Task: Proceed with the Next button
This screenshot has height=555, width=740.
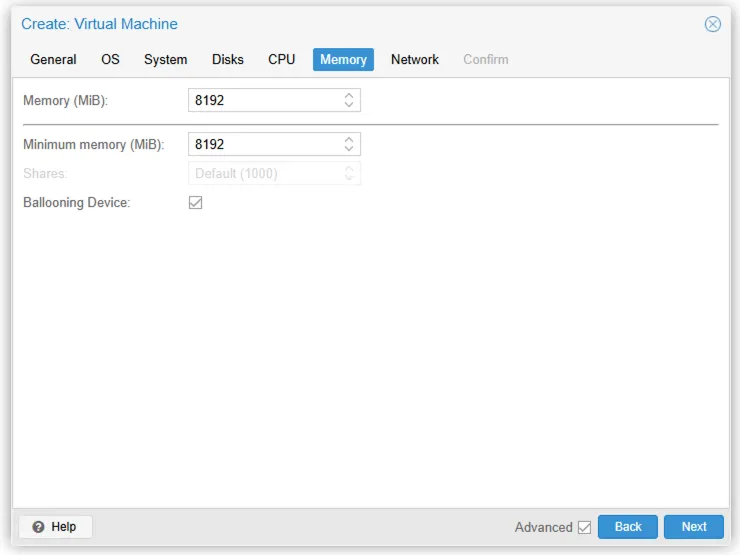Action: tap(694, 527)
